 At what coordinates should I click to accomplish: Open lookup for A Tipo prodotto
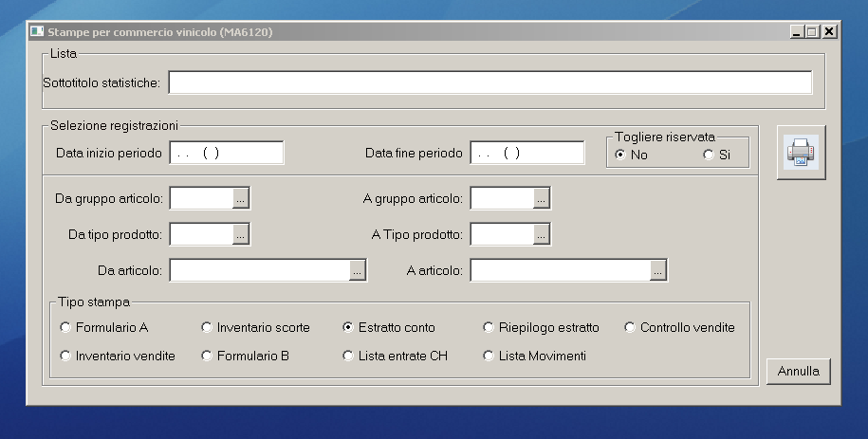coord(541,234)
